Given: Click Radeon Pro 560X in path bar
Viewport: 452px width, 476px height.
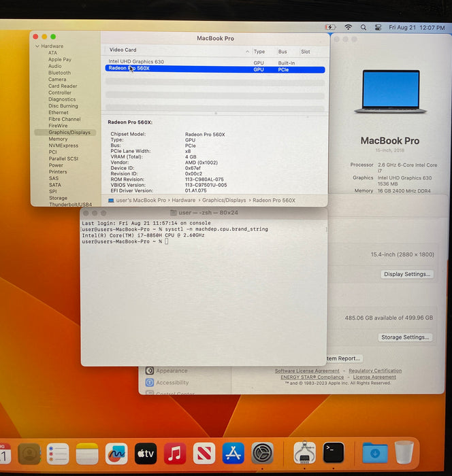Looking at the screenshot, I should coord(274,201).
